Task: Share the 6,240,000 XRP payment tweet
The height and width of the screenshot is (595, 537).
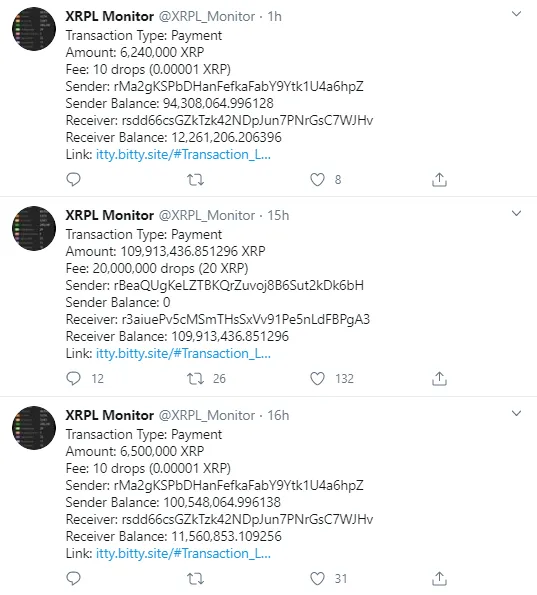Action: point(439,179)
